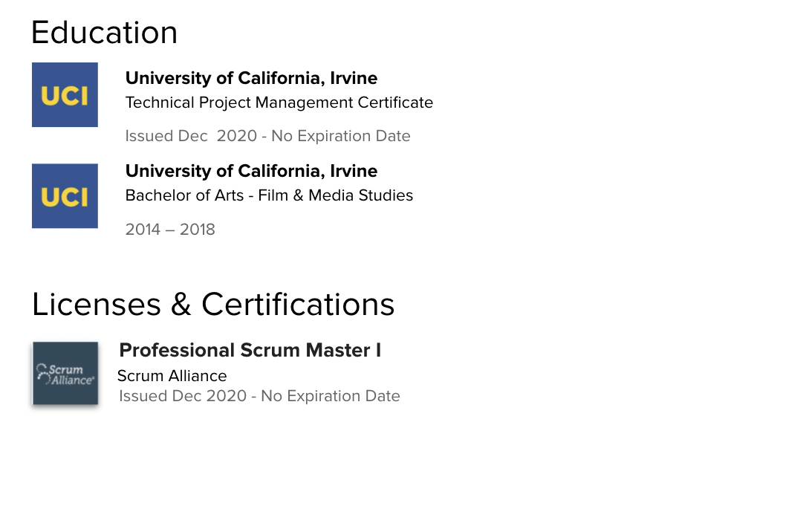The image size is (812, 529).
Task: Click 'No Expiration Date' under UCI certificate
Action: (341, 136)
